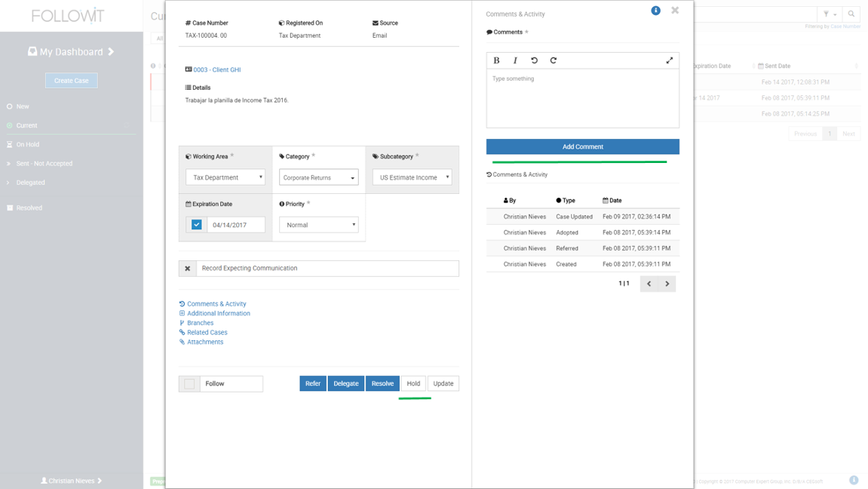
Task: Open the search filter icon above the case list
Action: [x=827, y=14]
